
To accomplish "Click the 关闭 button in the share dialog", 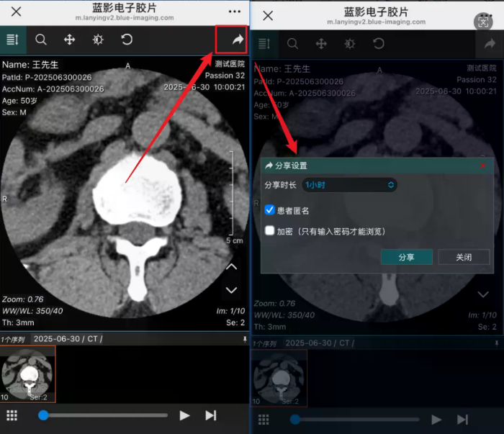I will click(464, 257).
